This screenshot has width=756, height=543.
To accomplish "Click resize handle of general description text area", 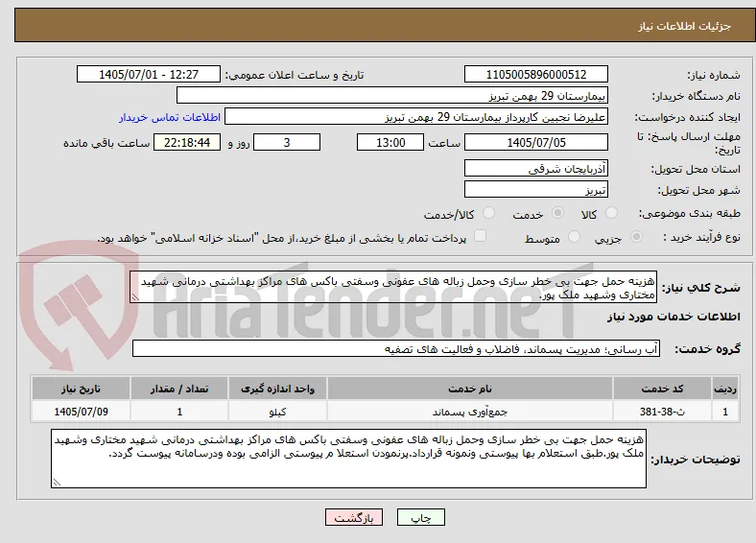I will coord(135,297).
